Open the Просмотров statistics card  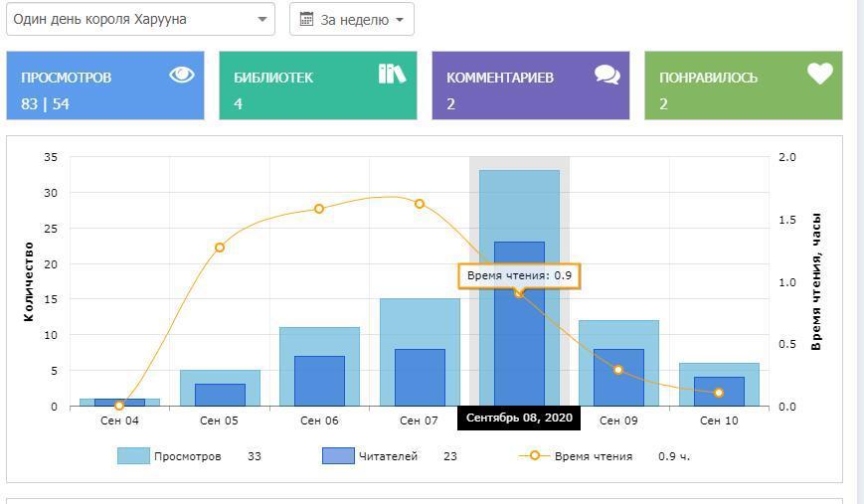tap(105, 85)
